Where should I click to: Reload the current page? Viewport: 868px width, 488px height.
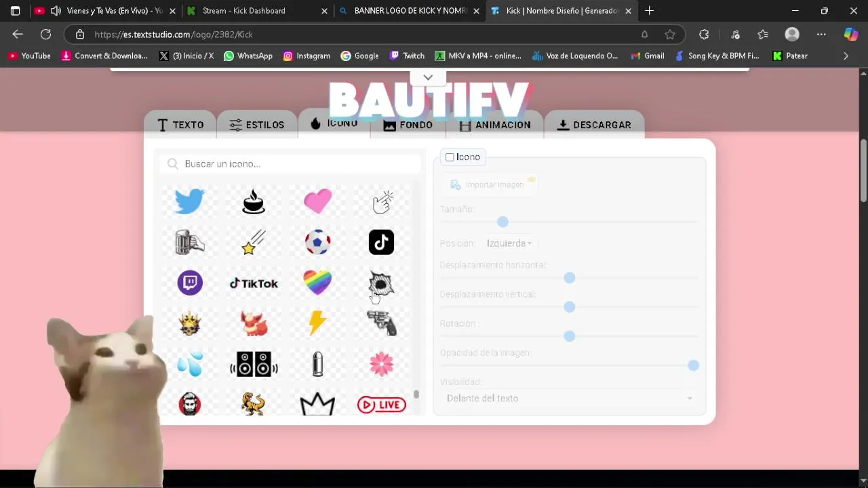45,35
